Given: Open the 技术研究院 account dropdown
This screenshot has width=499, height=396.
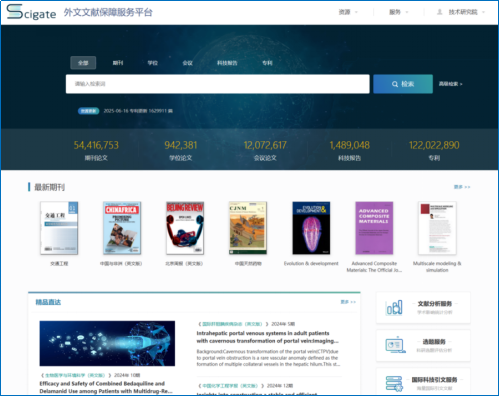Looking at the screenshot, I should [x=466, y=12].
